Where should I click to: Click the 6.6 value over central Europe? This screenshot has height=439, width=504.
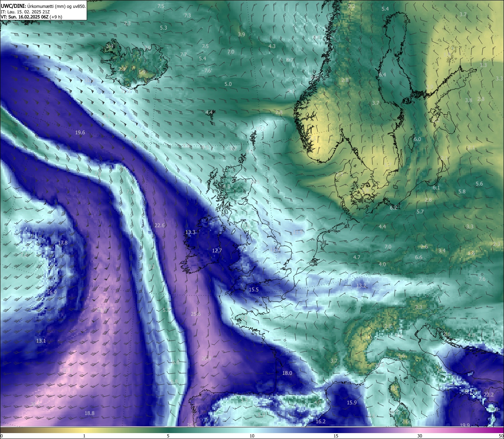tap(419, 257)
